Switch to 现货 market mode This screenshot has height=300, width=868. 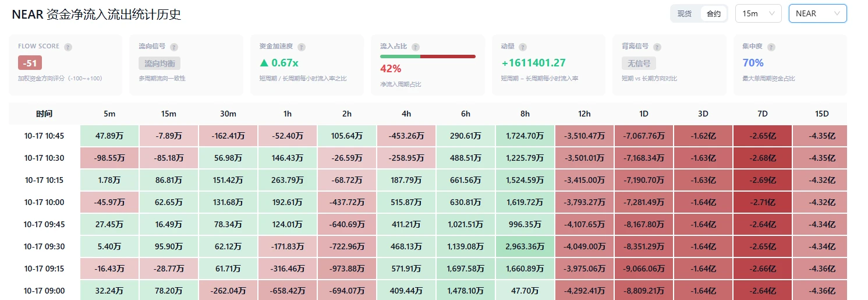coord(685,13)
